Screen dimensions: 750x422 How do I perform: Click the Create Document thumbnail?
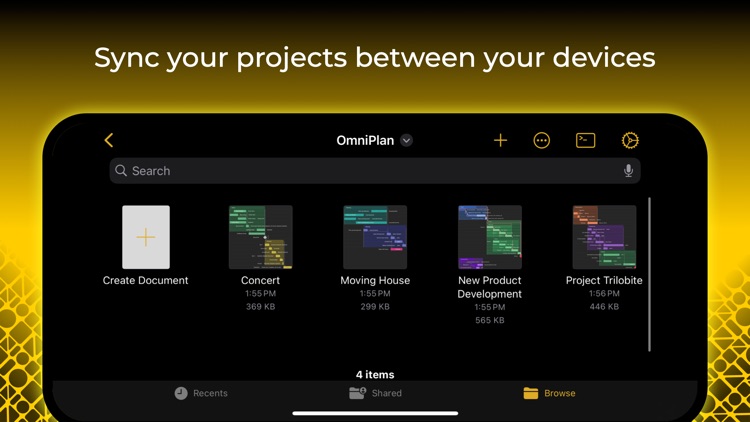pyautogui.click(x=146, y=237)
